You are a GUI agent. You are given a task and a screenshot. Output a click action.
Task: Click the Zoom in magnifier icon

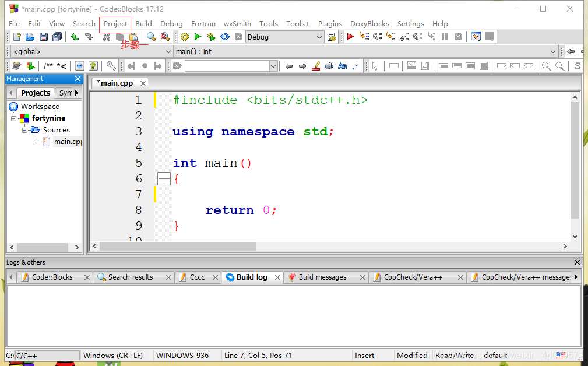point(546,66)
